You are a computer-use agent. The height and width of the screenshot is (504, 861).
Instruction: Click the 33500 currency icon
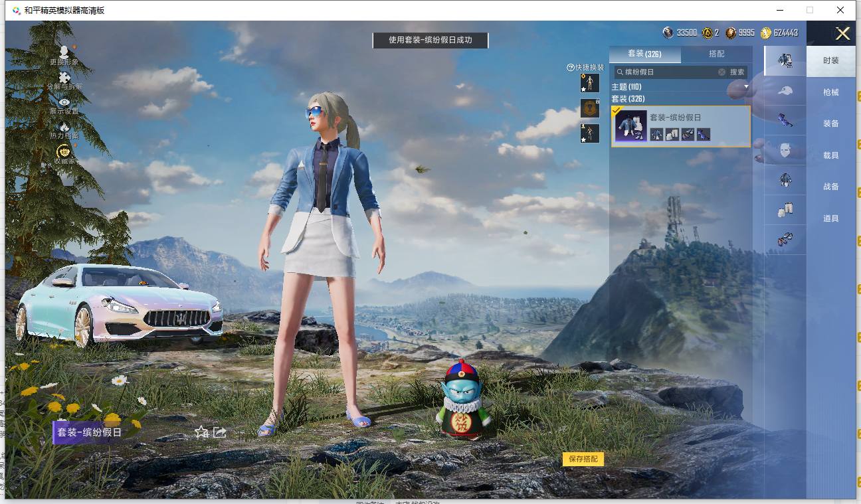[x=668, y=33]
